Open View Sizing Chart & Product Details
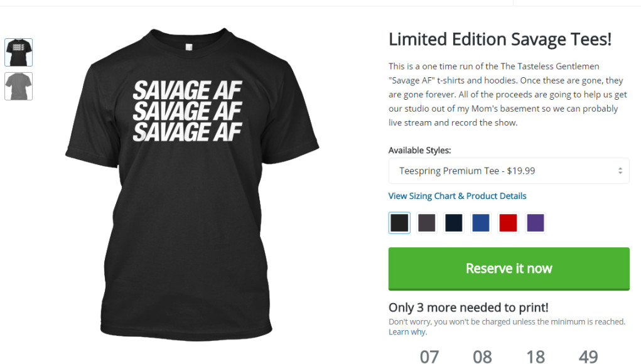The image size is (641, 364). coord(457,196)
